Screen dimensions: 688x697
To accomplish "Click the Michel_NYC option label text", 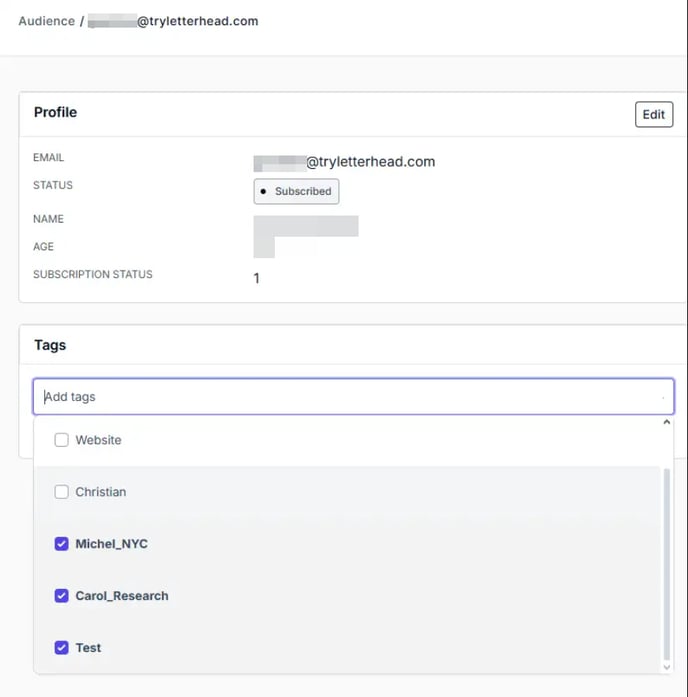I will pos(111,544).
